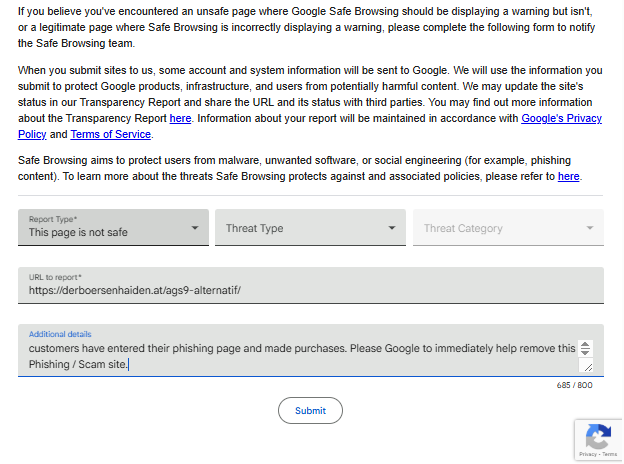Click the reCAPTCHA badge logo
Screen dimensions: 624x464
(598, 436)
